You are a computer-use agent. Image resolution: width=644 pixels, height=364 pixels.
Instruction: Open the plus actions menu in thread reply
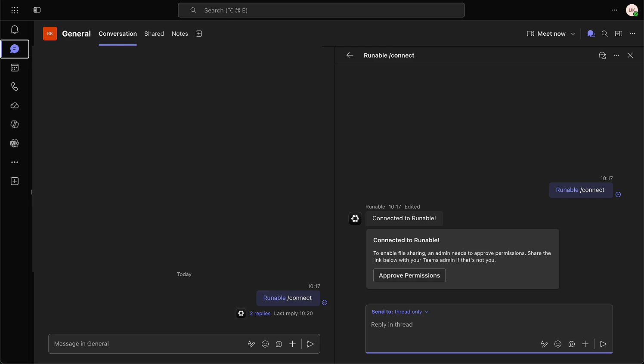click(585, 344)
